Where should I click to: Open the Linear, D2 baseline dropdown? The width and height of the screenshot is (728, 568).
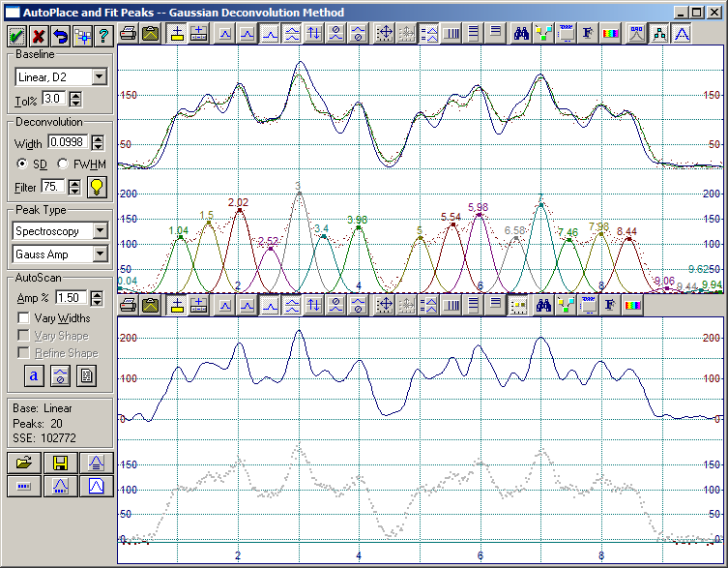click(100, 76)
